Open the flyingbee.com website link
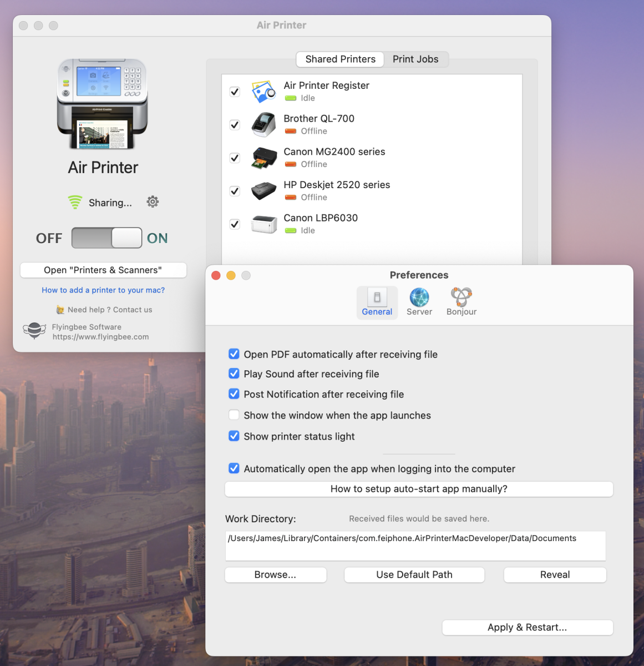 point(100,337)
